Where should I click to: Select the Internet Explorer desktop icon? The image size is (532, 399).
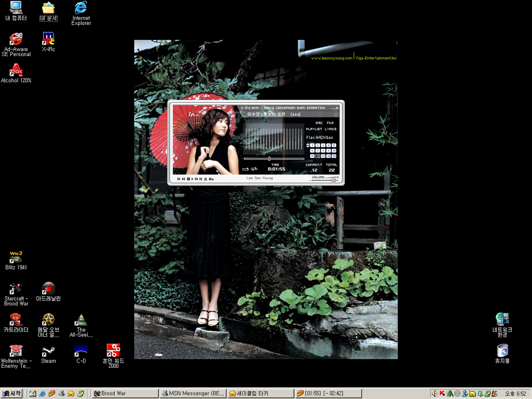click(81, 8)
